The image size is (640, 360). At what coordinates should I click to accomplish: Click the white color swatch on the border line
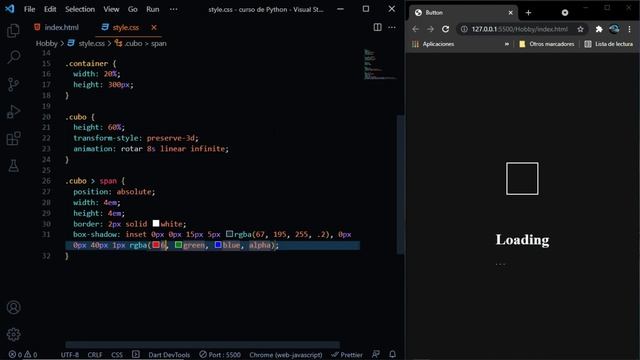pyautogui.click(x=156, y=223)
